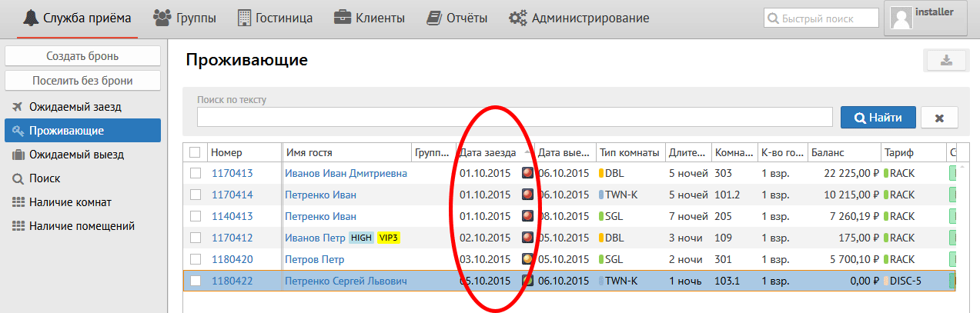
Task: Click the book icon of Отчёты
Action: pyautogui.click(x=433, y=17)
